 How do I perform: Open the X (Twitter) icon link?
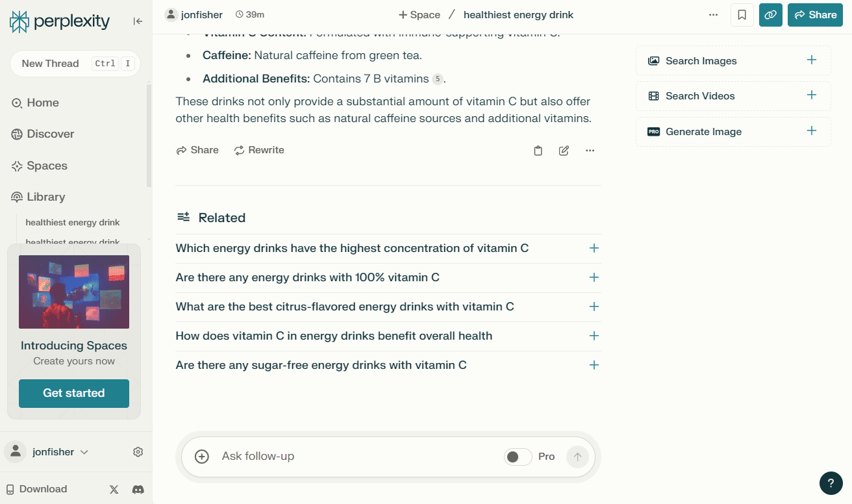[114, 490]
